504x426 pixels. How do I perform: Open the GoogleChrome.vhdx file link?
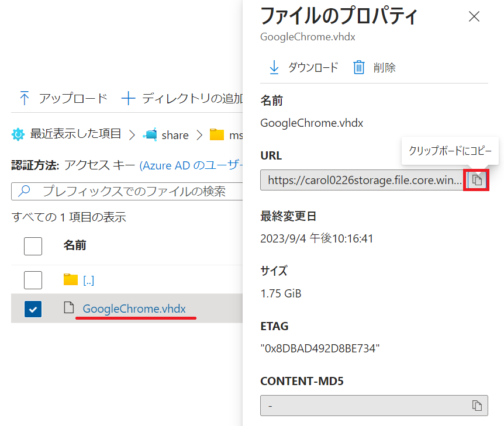[134, 309]
